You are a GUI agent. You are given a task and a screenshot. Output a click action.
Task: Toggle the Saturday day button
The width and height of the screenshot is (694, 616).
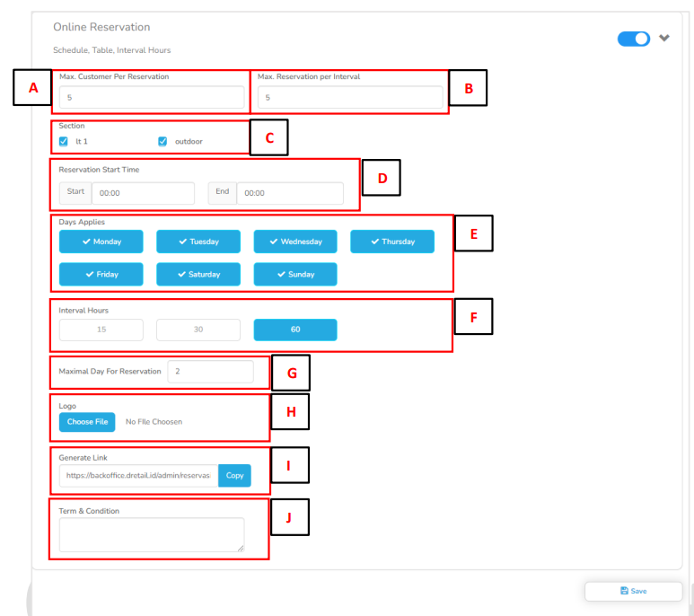pos(198,275)
